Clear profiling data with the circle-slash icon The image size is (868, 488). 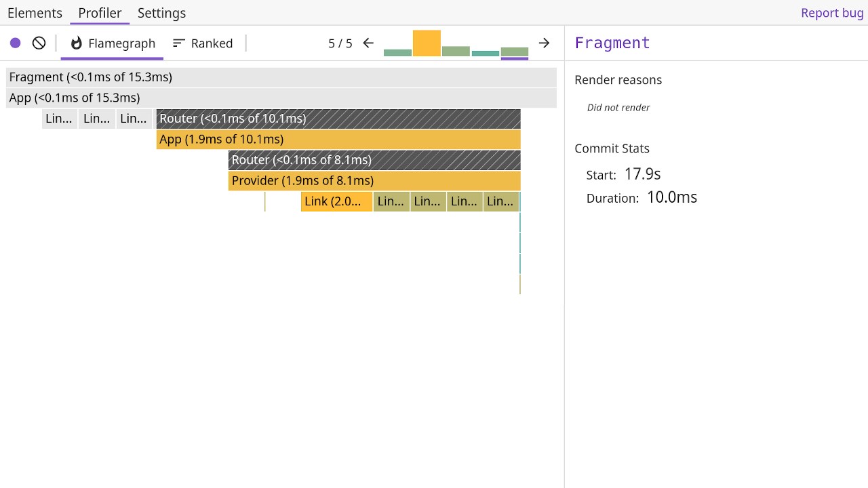[x=39, y=43]
